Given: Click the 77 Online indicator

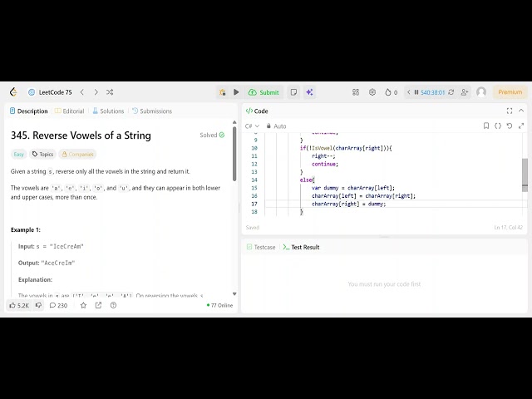Looking at the screenshot, I should (x=219, y=305).
